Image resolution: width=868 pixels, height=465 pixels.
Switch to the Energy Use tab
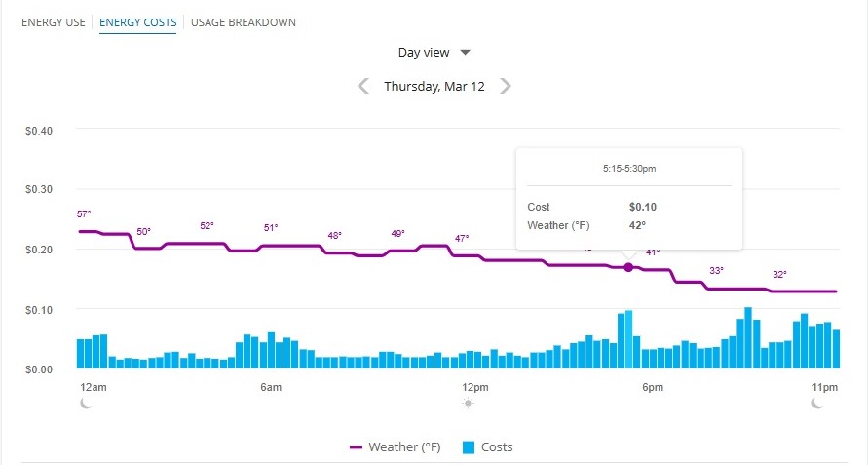(54, 21)
